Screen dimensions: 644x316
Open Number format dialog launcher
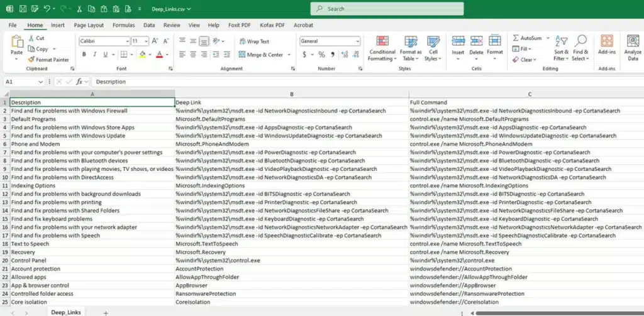point(360,68)
